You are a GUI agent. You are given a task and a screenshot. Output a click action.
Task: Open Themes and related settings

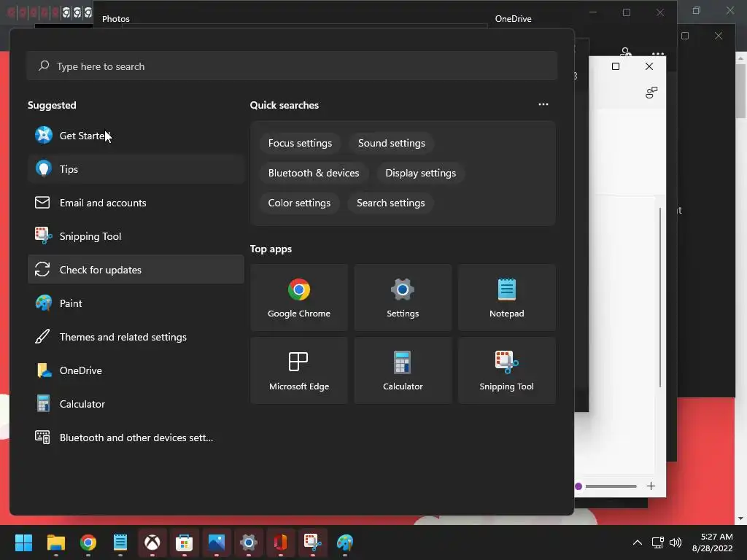tap(136, 337)
